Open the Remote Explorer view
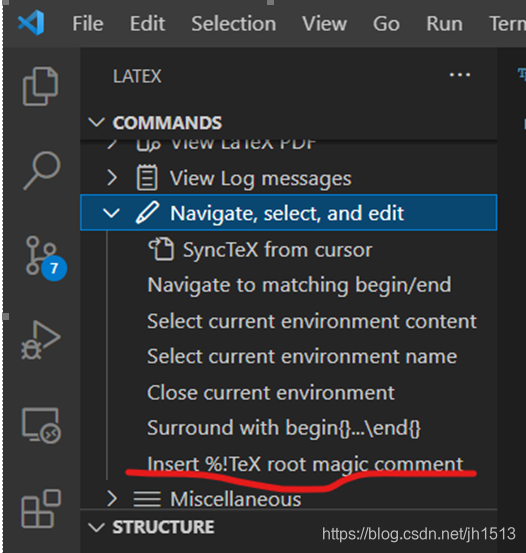Viewport: 526px width, 553px height. pos(41,425)
